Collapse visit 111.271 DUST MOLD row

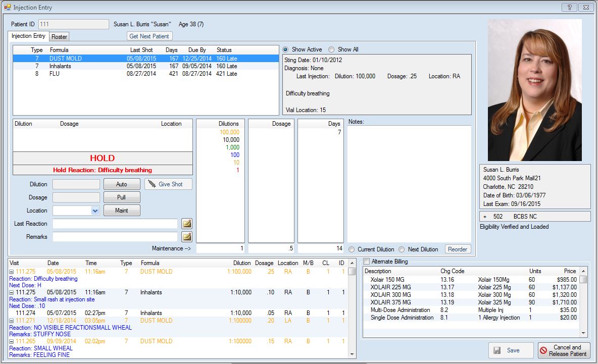tap(12, 321)
